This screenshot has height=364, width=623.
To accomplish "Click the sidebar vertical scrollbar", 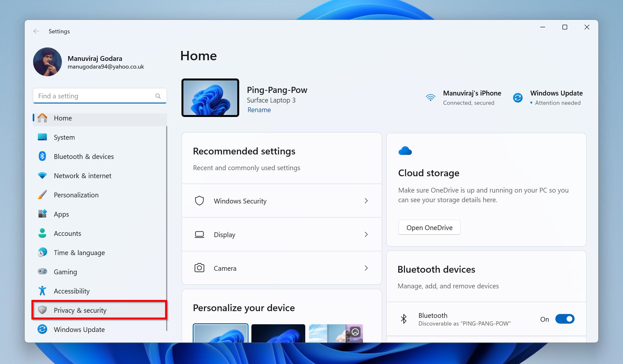I will coord(166,228).
